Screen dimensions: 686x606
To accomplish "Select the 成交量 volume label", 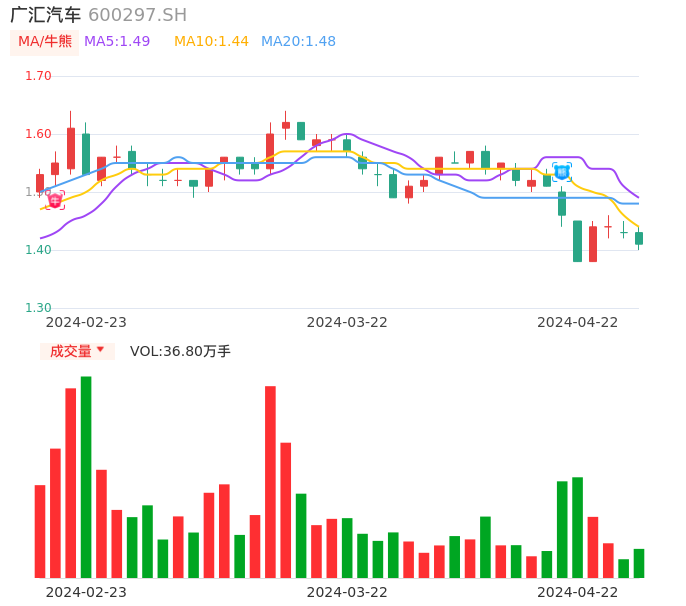I will 70,351.
